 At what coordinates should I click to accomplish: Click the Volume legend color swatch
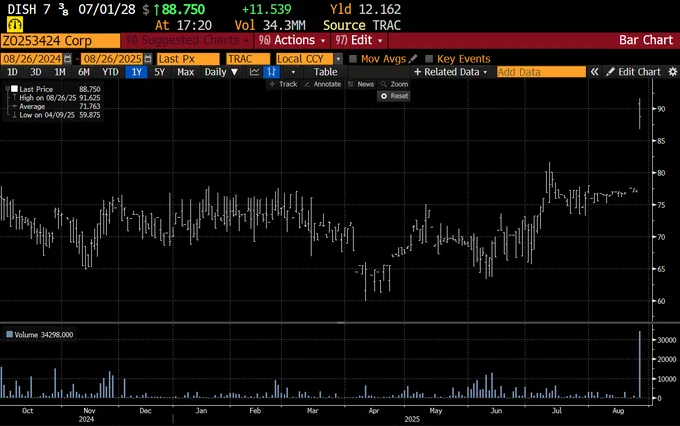click(9, 334)
